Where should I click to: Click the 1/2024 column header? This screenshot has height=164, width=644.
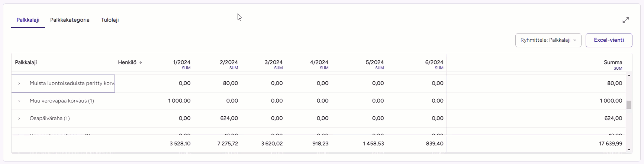pos(181,63)
